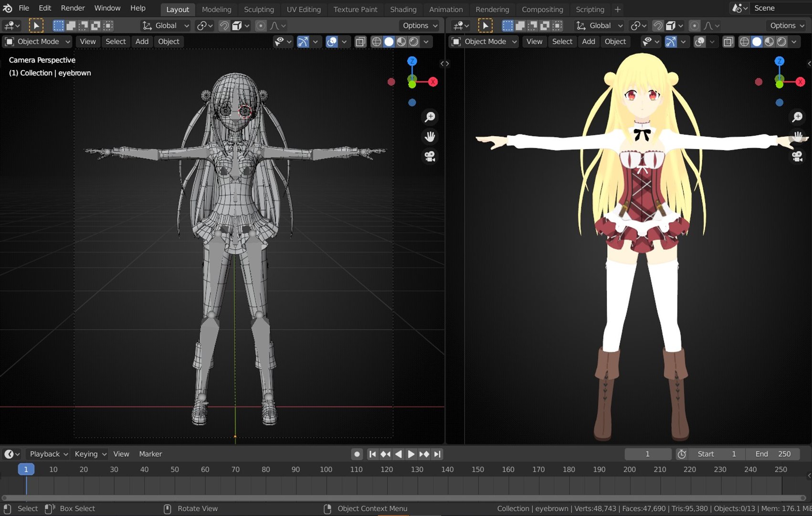Open Playback dropdown in timeline
This screenshot has height=516, width=812.
coord(48,454)
